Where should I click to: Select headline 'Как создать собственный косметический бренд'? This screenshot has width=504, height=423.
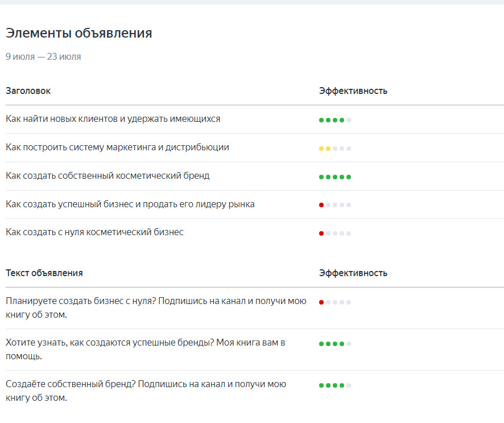click(108, 176)
